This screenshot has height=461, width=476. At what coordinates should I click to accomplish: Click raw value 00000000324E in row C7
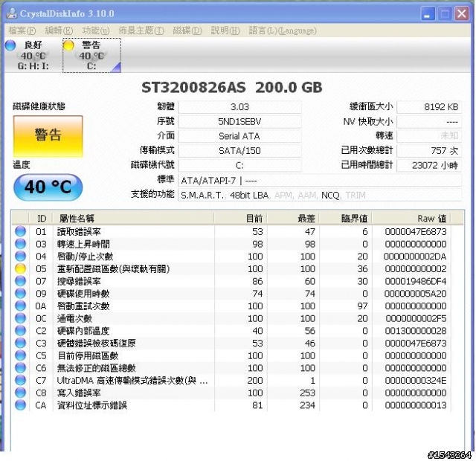point(416,380)
